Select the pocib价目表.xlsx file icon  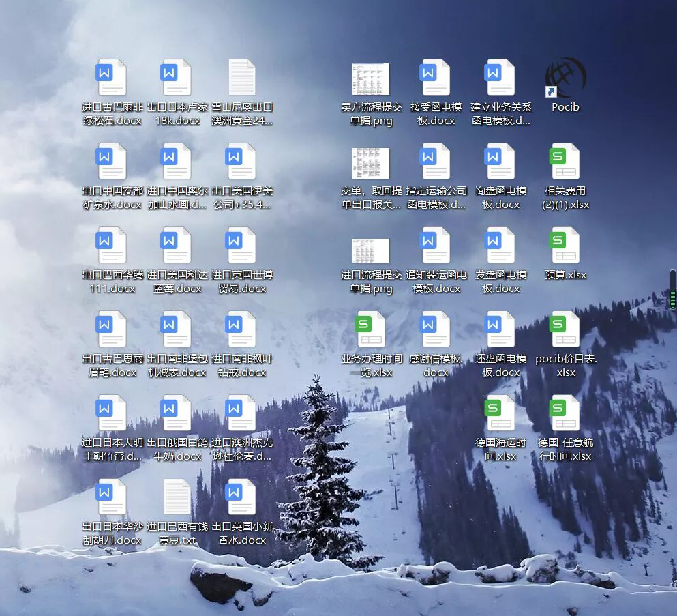(x=565, y=330)
